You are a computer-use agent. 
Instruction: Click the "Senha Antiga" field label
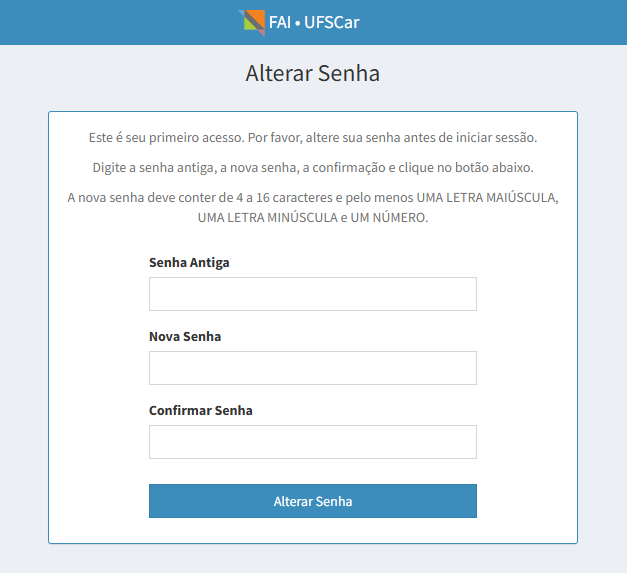click(189, 263)
